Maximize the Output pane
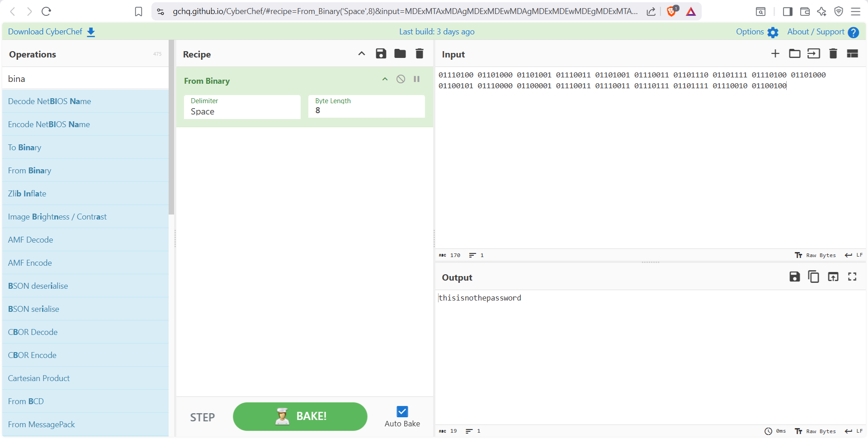This screenshot has width=868, height=439. tap(853, 277)
